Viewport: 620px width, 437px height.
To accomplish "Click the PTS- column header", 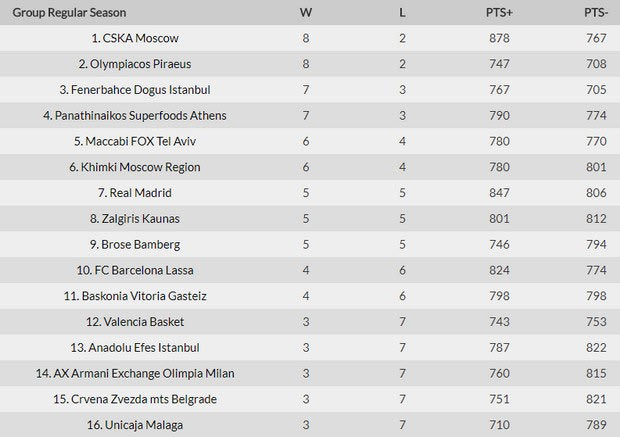I will pyautogui.click(x=596, y=13).
